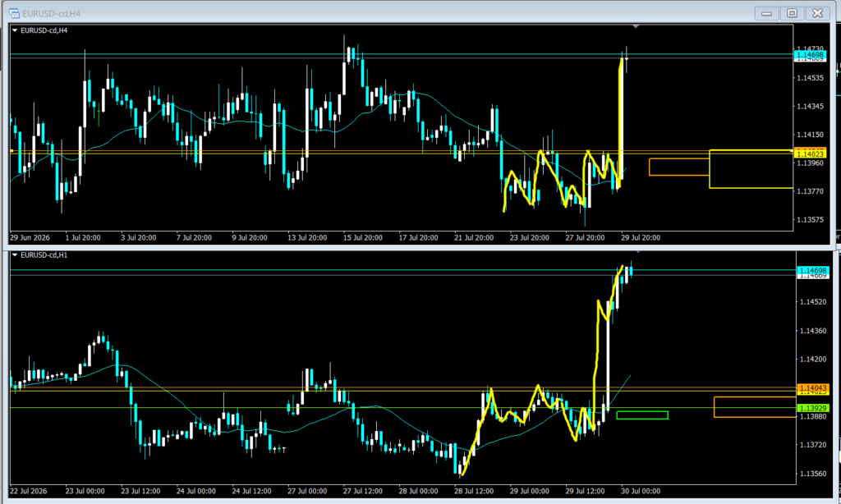Viewport: 841px width, 504px height.
Task: Click the 27 Jul 20:00 time label
Action: [x=585, y=237]
